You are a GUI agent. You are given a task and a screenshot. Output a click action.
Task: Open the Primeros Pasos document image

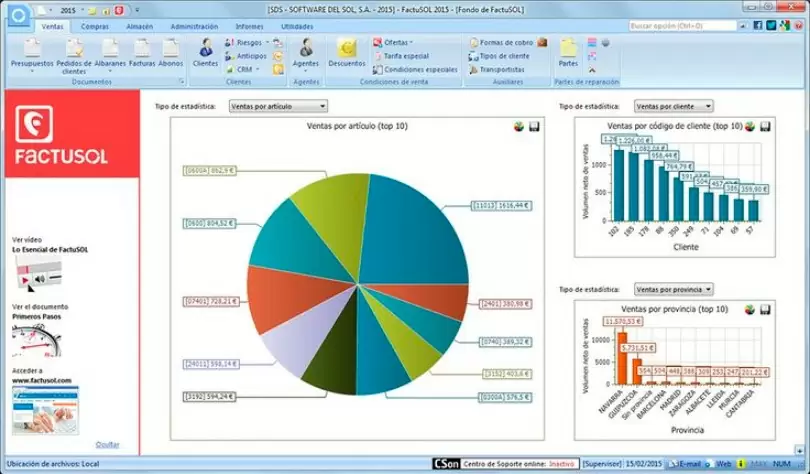click(37, 340)
